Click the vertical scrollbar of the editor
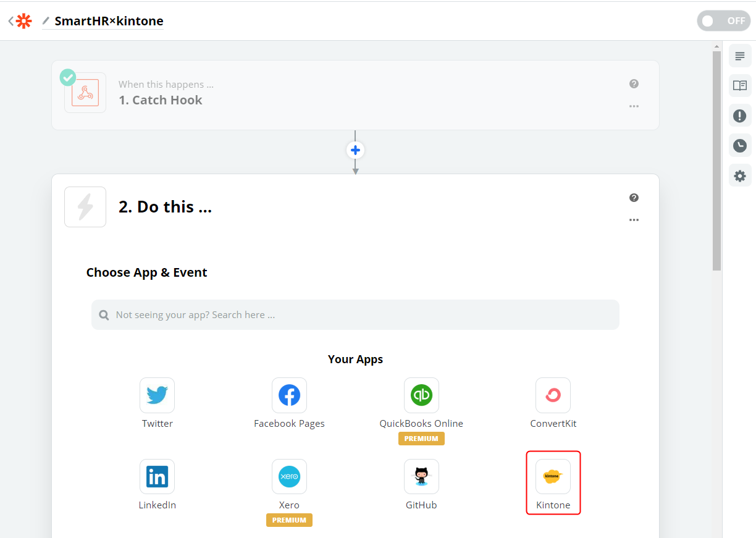Screen dimensions: 756x538 [716, 161]
